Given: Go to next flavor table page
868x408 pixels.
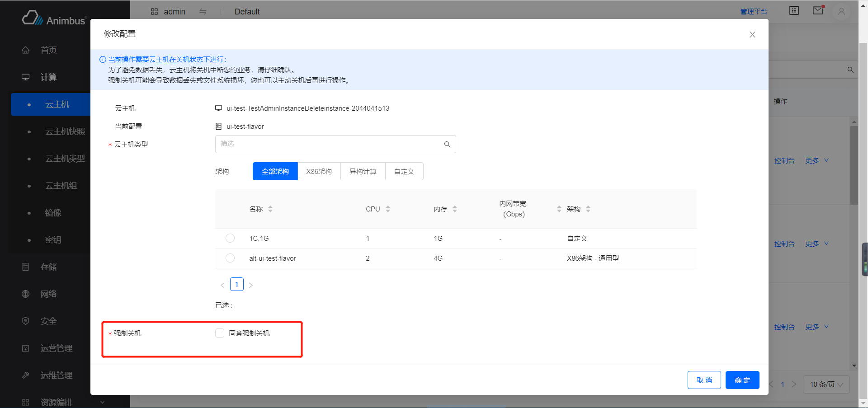Looking at the screenshot, I should click(x=251, y=285).
